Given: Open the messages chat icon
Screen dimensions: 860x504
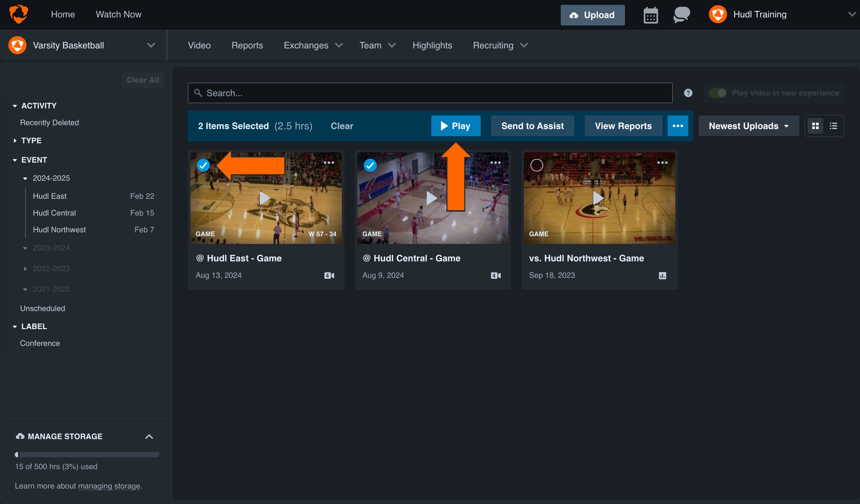Looking at the screenshot, I should [681, 15].
